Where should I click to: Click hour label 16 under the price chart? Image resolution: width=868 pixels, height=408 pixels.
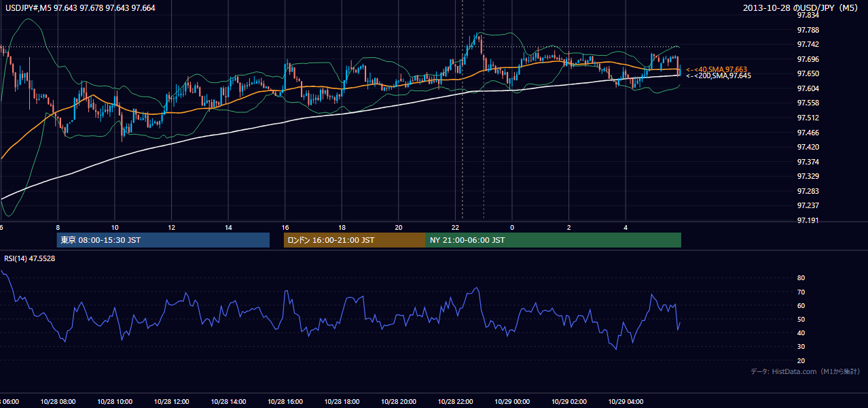285,227
